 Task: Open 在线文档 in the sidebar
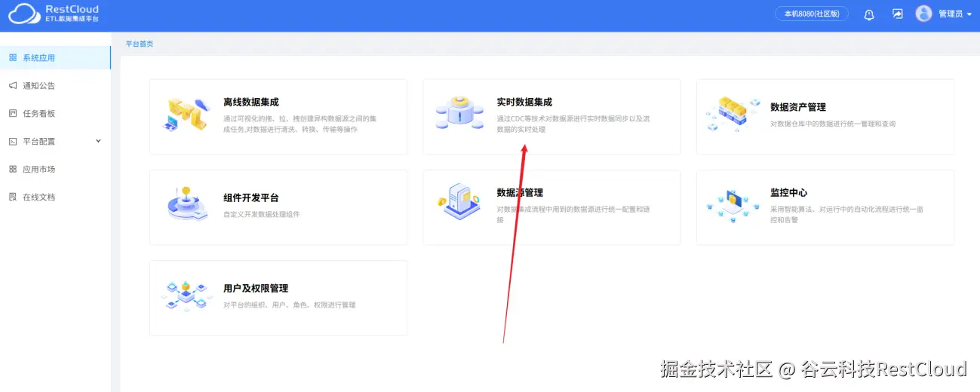[55, 198]
